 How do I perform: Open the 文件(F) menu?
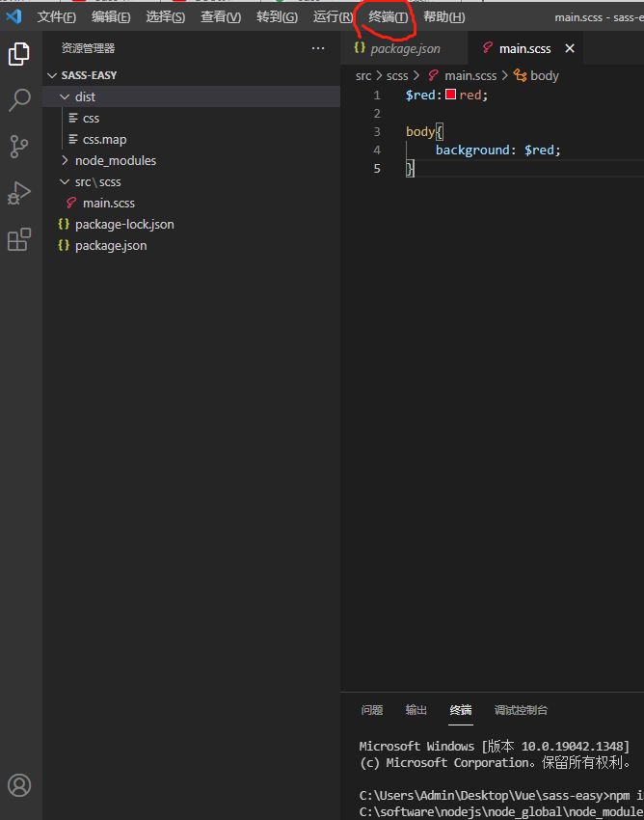57,16
